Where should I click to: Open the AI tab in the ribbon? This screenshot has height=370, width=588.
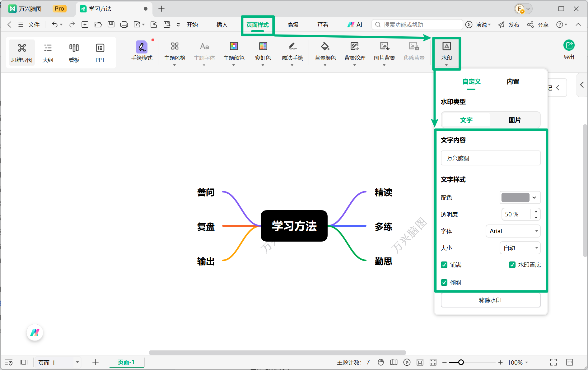(x=355, y=25)
